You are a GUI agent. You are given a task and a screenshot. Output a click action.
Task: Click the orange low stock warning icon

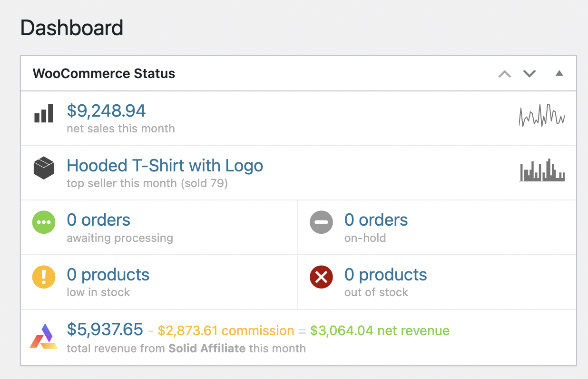click(x=44, y=277)
